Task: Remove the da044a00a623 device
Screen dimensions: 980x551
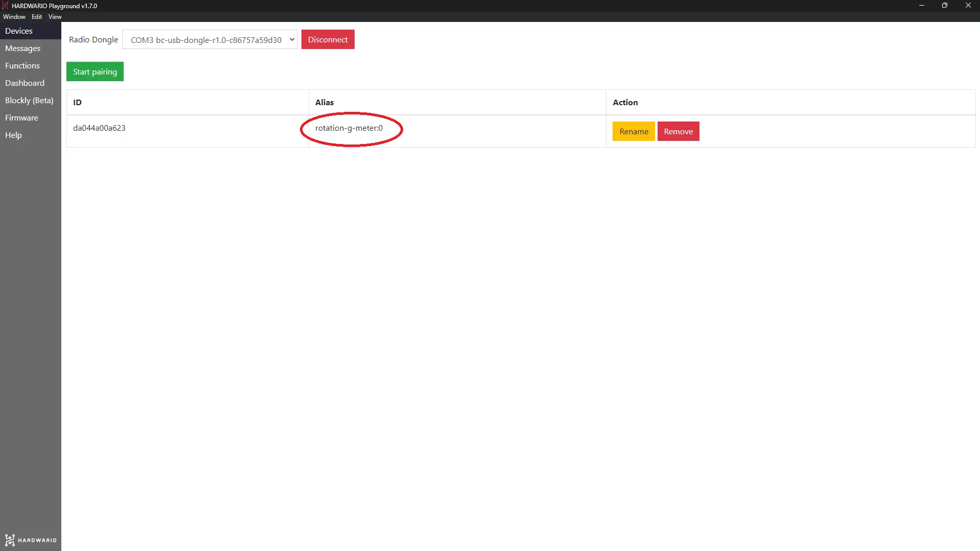Action: pos(678,131)
